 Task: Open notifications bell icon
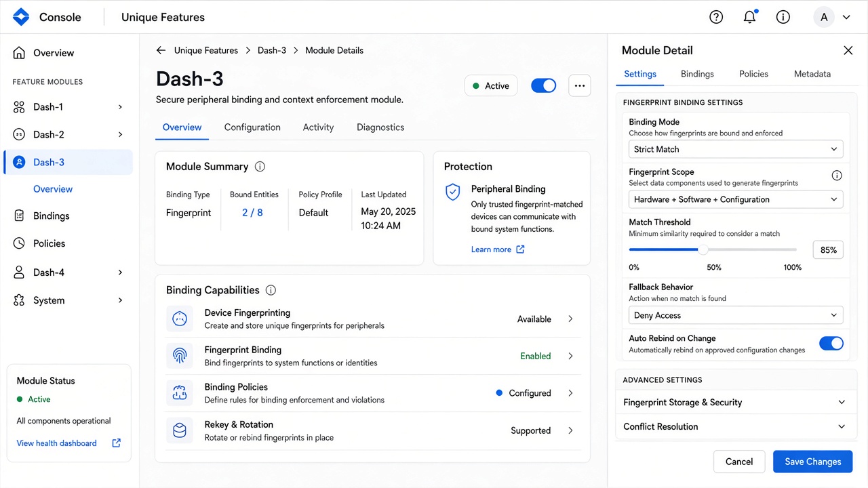750,17
